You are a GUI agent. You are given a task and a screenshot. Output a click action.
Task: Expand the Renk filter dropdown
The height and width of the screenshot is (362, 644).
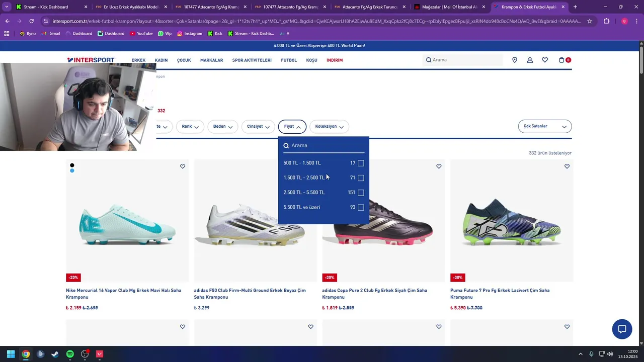pyautogui.click(x=190, y=127)
